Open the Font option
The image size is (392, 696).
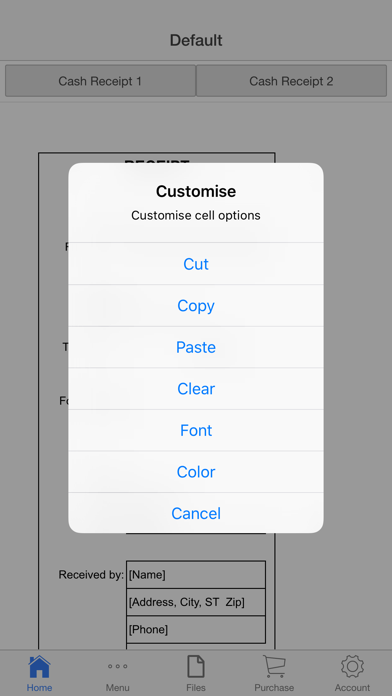coord(196,430)
